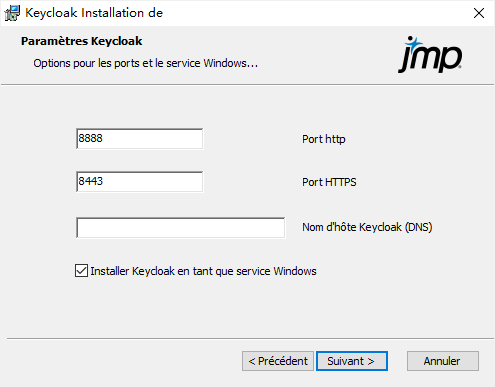This screenshot has width=495, height=387.
Task: Continue with the Suivant button
Action: coord(352,361)
